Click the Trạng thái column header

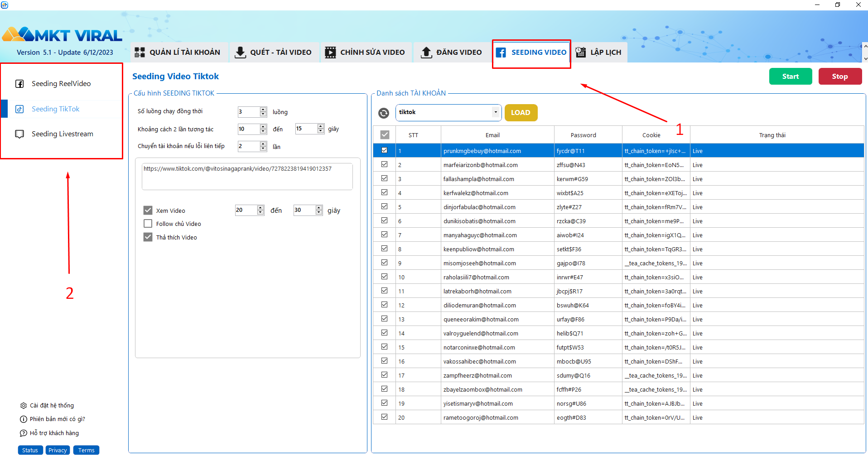pos(777,135)
